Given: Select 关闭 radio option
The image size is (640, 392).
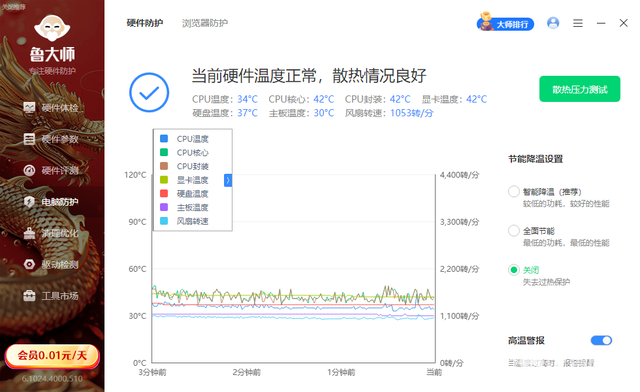Looking at the screenshot, I should click(x=513, y=270).
